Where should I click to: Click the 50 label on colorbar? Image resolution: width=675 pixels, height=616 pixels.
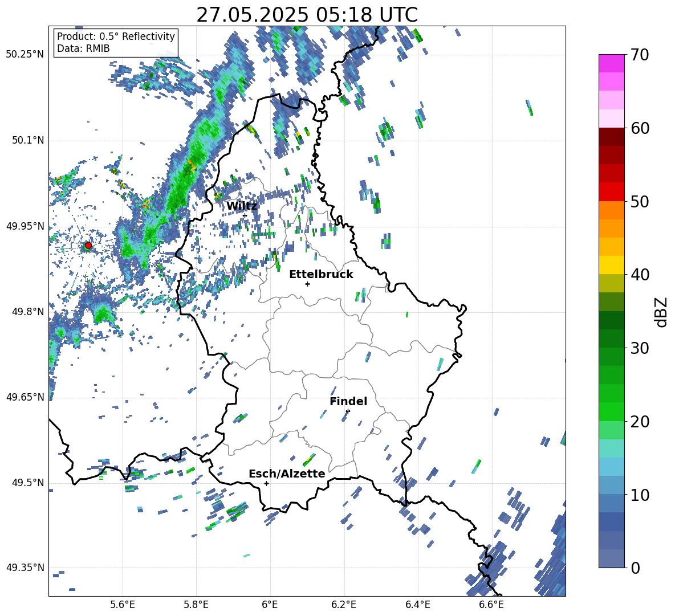point(640,201)
